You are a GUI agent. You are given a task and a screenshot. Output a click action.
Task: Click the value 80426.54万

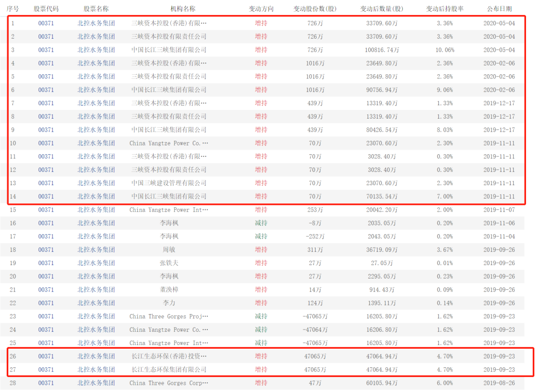coord(382,129)
